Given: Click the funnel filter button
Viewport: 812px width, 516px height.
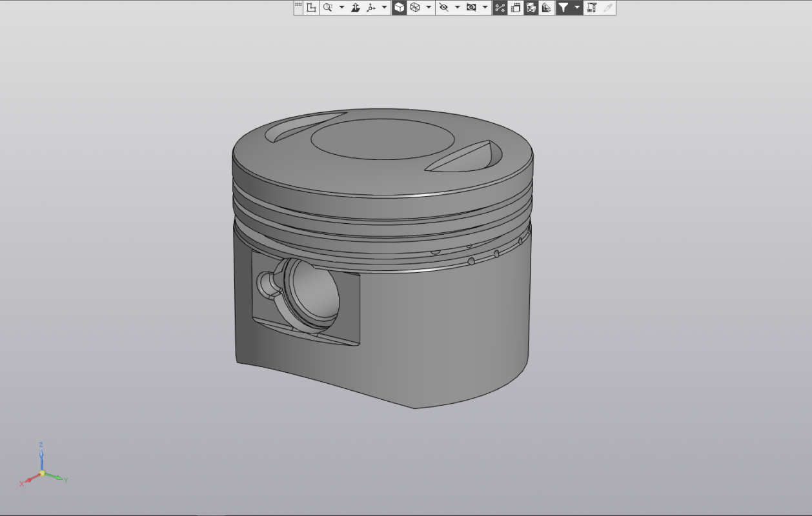Looking at the screenshot, I should (x=563, y=8).
